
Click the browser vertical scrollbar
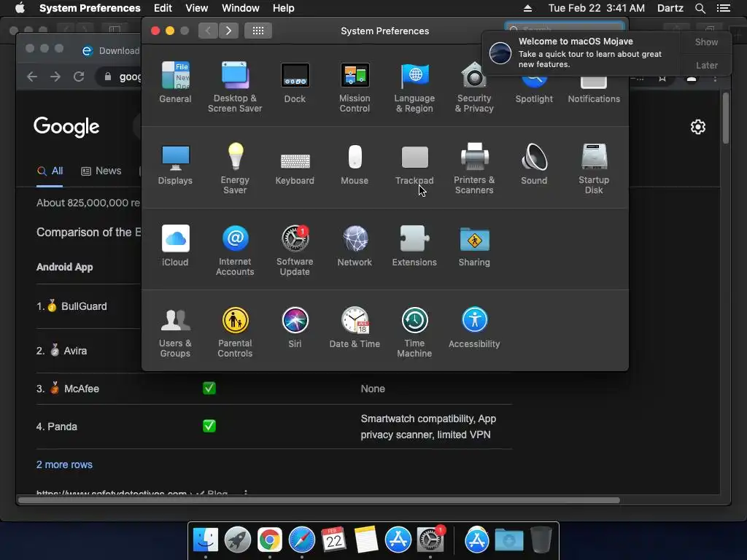pos(726,118)
